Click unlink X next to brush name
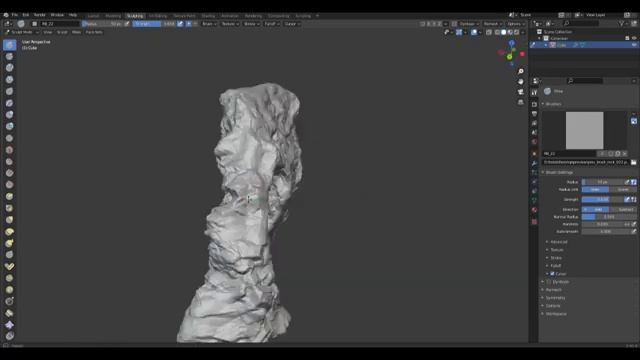Image resolution: width=640 pixels, height=360 pixels. pos(624,153)
